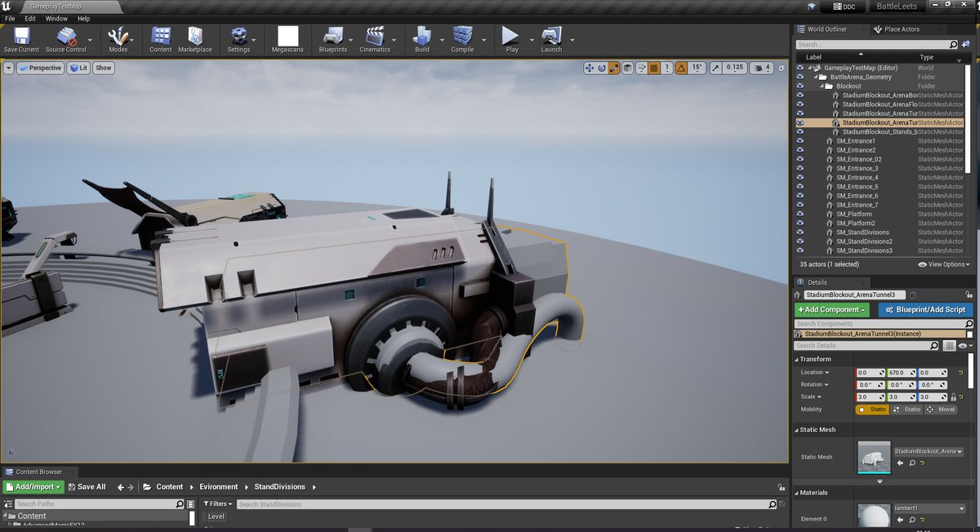Open the property matrix grid icon

949,346
